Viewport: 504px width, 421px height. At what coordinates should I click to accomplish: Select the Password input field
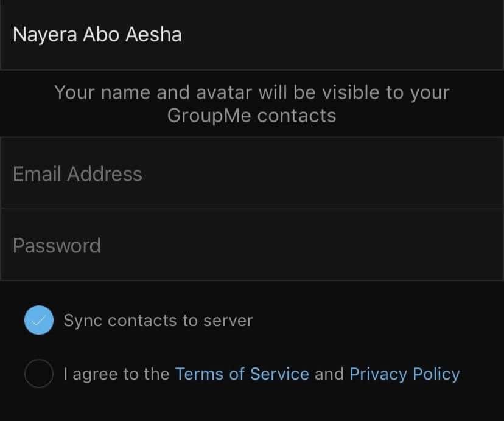(252, 245)
